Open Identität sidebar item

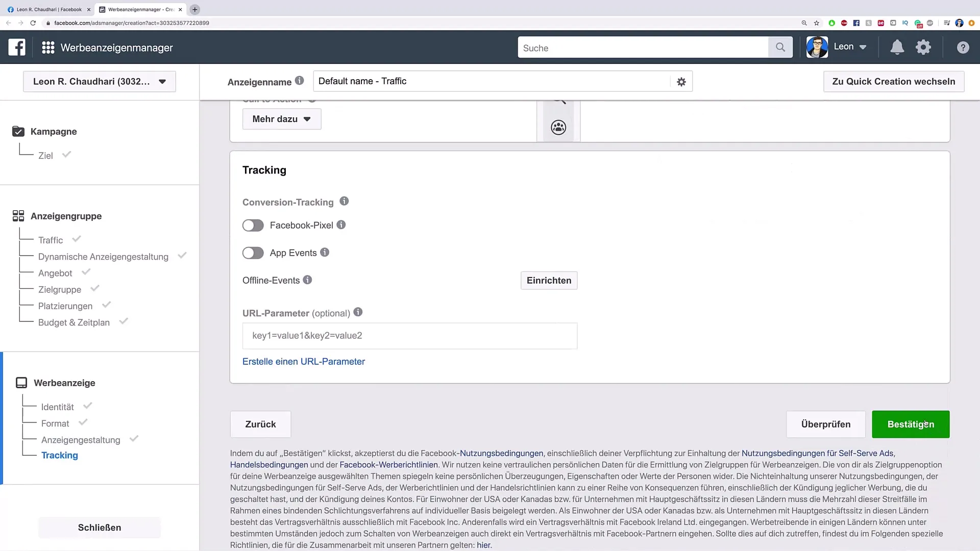click(58, 407)
